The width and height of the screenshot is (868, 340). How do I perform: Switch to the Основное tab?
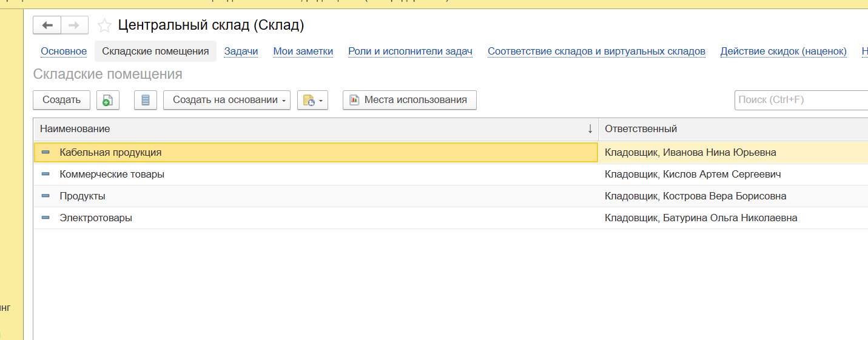[64, 52]
